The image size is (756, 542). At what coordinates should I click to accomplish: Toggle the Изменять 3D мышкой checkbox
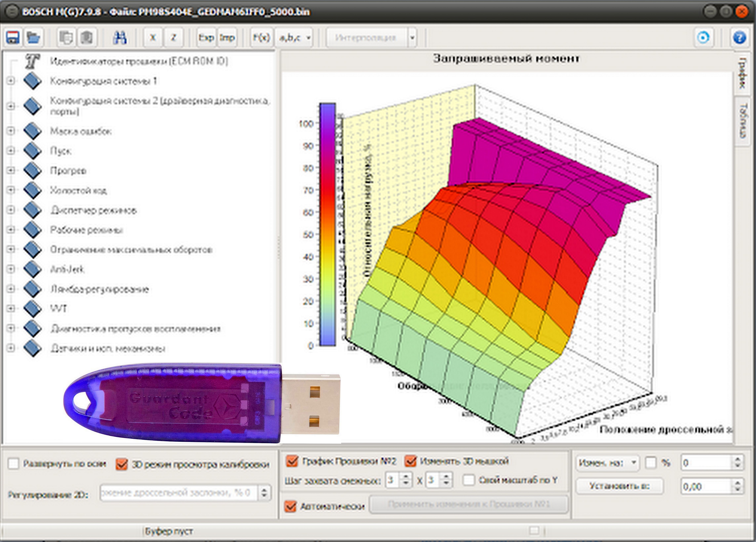[x=410, y=461]
